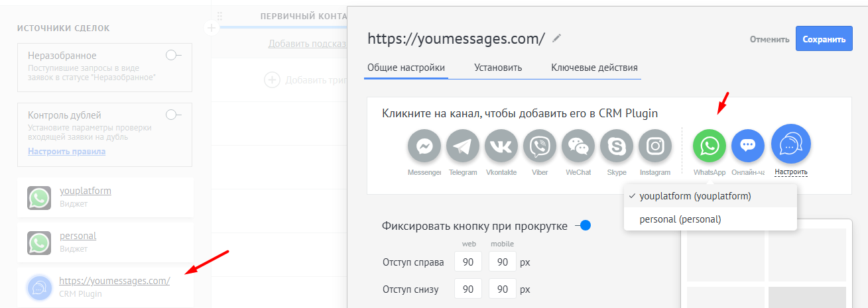Click the web Отступ справа input field
The width and height of the screenshot is (868, 308).
tap(468, 262)
